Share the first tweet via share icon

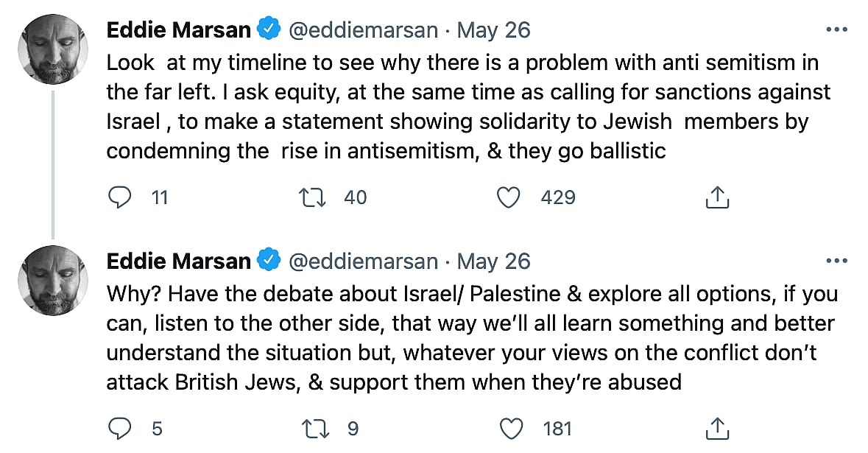[x=716, y=197]
